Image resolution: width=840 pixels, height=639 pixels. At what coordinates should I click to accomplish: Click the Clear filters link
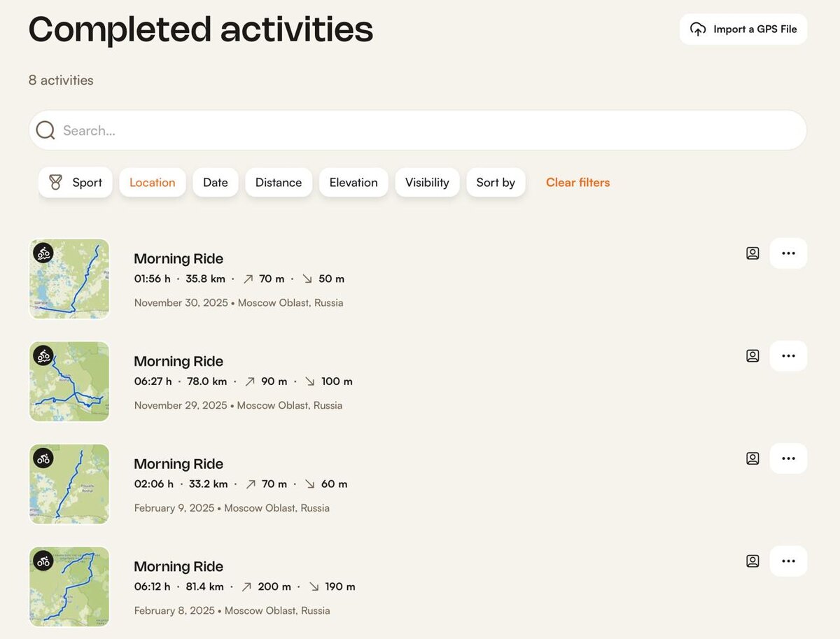pyautogui.click(x=577, y=183)
